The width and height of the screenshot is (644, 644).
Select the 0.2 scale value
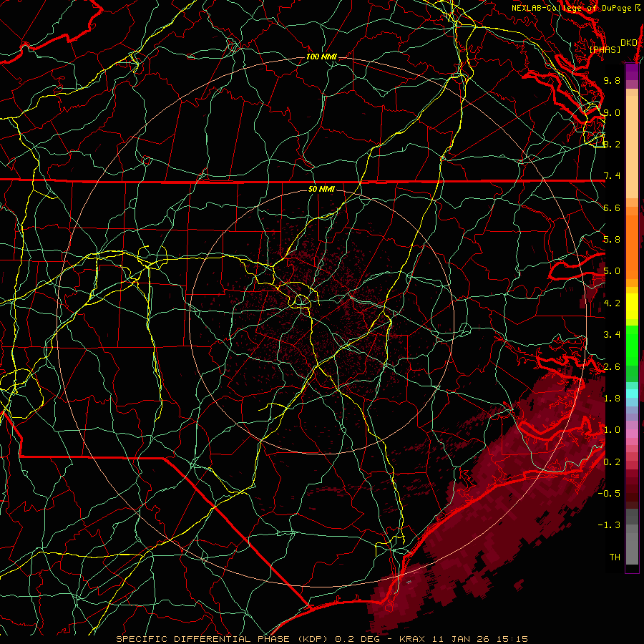(612, 462)
